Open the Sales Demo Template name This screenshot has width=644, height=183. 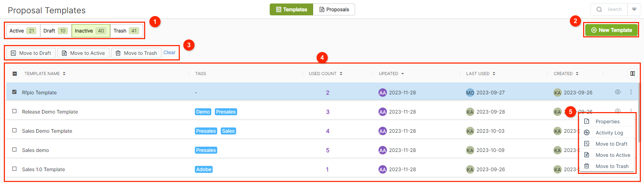[x=47, y=131]
